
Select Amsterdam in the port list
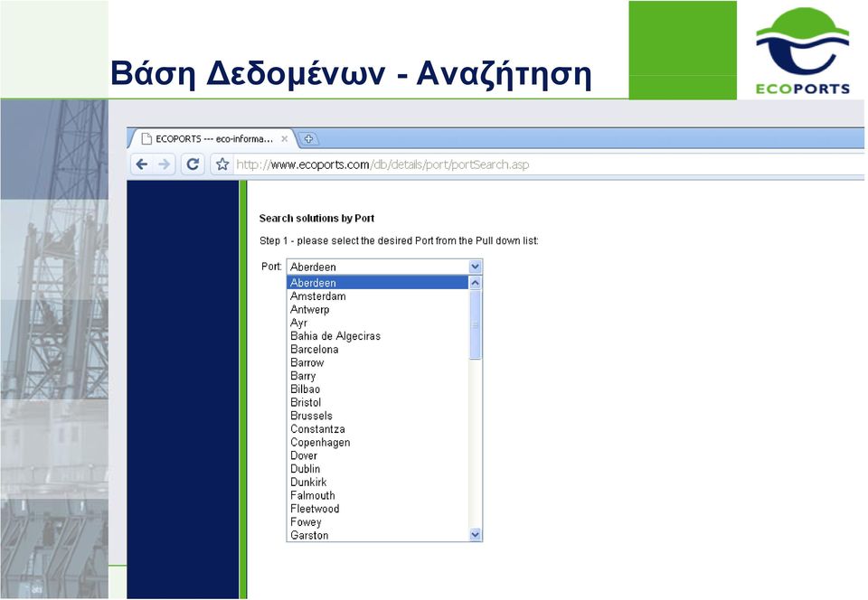pyautogui.click(x=378, y=295)
